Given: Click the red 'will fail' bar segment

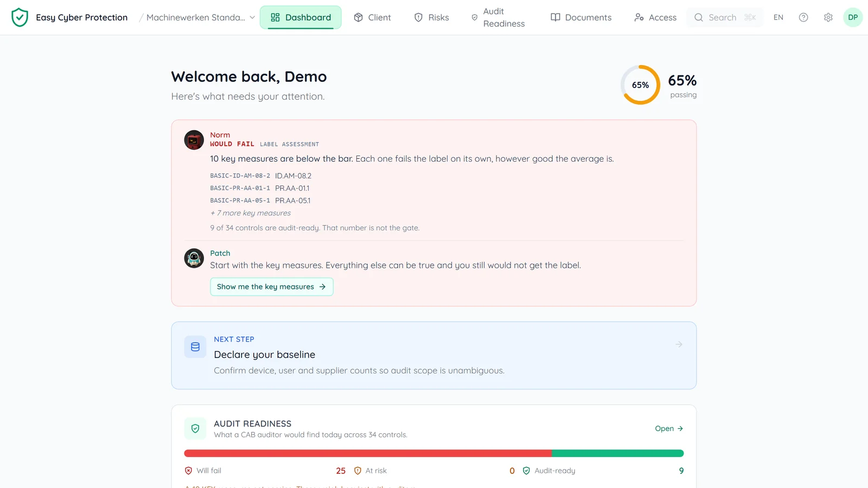Looking at the screenshot, I should (368, 453).
